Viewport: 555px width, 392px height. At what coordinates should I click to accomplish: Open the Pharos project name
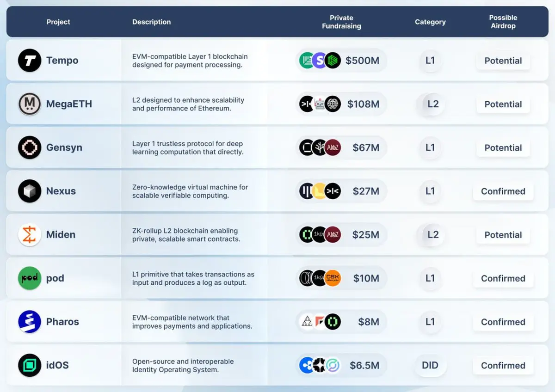[x=62, y=322]
